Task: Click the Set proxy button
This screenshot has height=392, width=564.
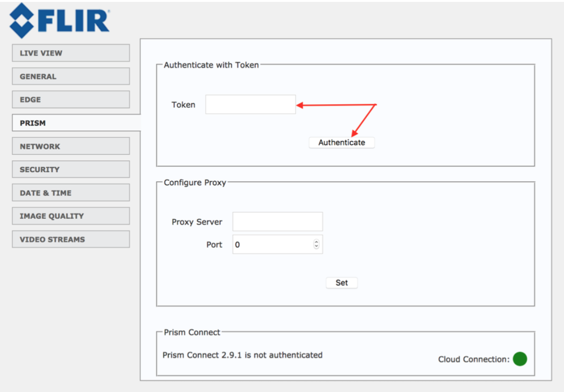Action: point(342,283)
